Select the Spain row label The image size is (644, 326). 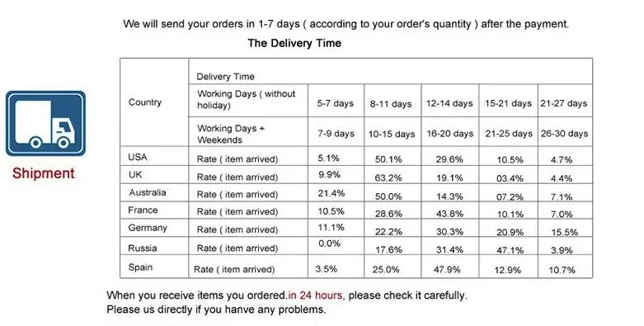[140, 267]
